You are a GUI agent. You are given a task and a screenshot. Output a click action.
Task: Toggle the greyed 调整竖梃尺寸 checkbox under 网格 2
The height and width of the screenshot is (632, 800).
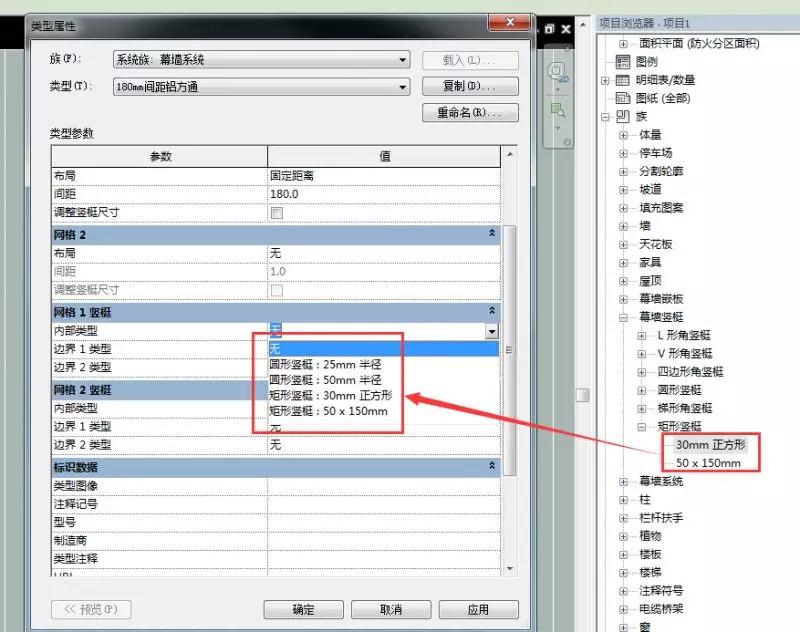(277, 290)
